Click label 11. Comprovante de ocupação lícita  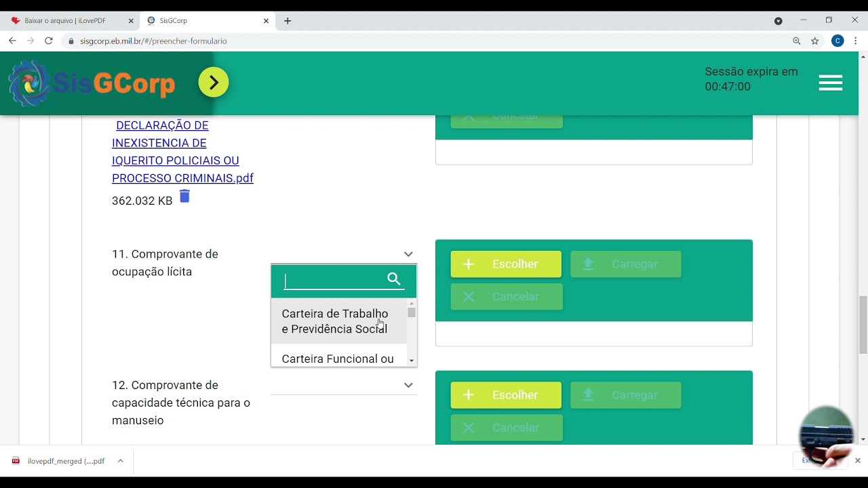pos(165,263)
